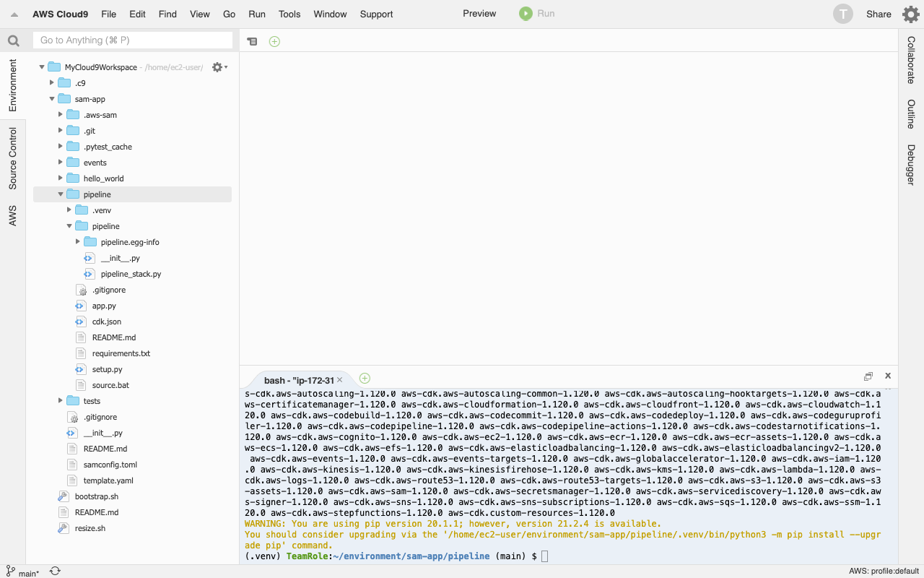The height and width of the screenshot is (578, 924).
Task: Click pipeline_stack.py file icon
Action: pos(89,274)
